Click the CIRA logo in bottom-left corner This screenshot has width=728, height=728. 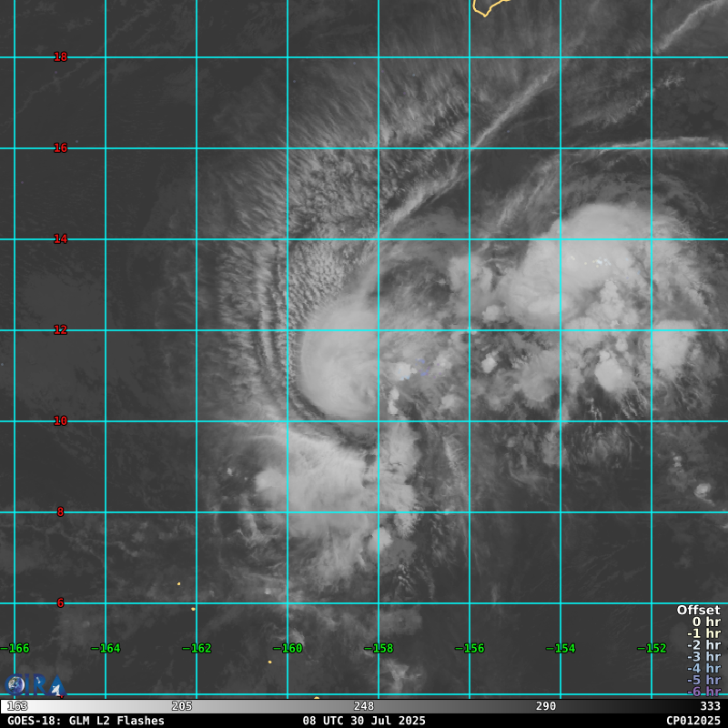[35, 684]
